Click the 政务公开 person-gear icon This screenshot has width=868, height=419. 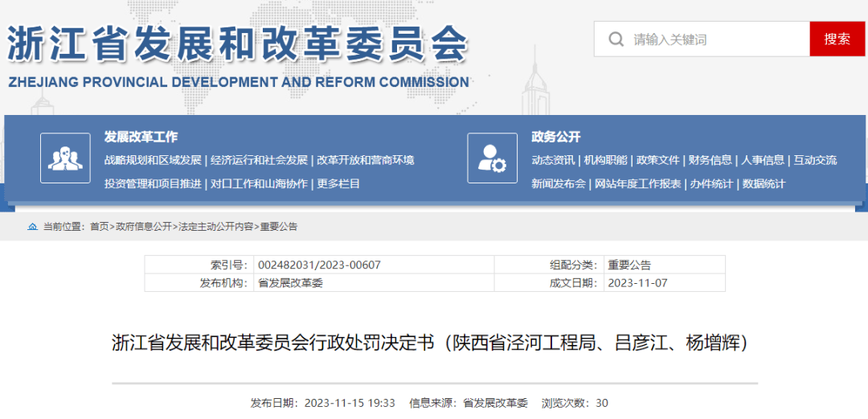point(492,158)
